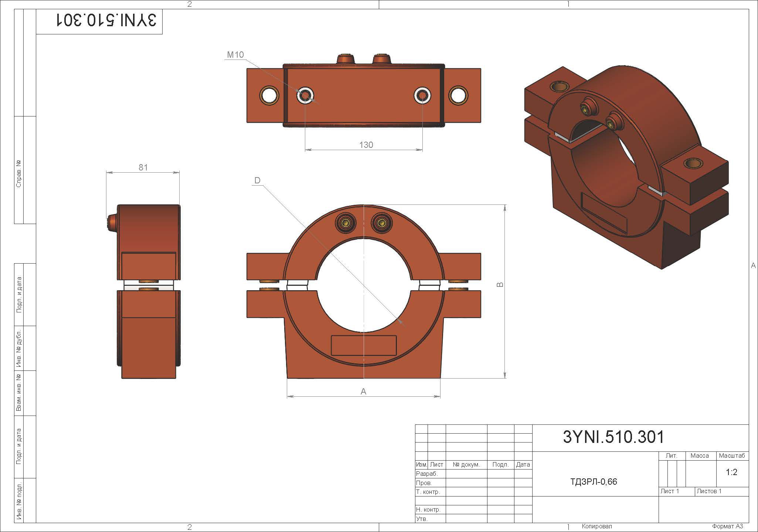Click the right mounting hole in top view

pos(458,95)
